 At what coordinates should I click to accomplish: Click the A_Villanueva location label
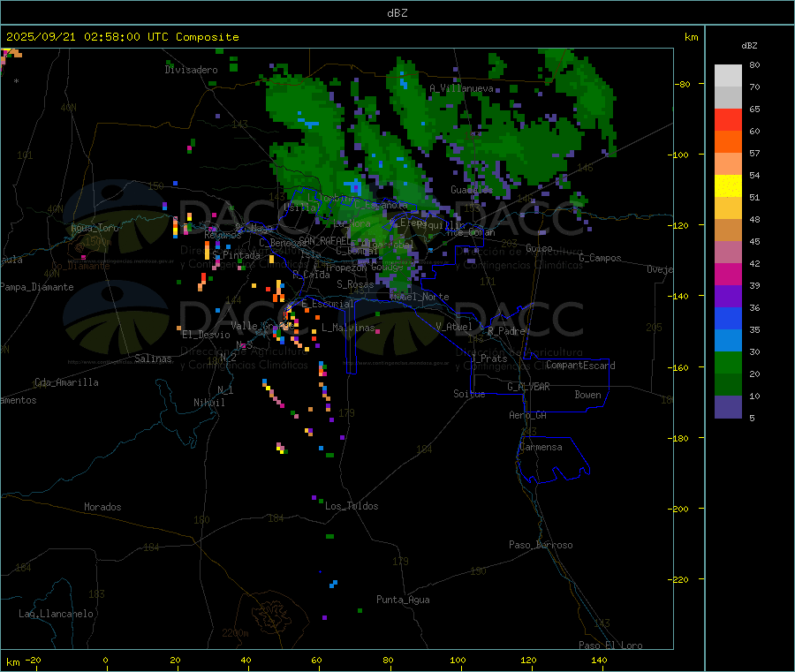tap(461, 88)
